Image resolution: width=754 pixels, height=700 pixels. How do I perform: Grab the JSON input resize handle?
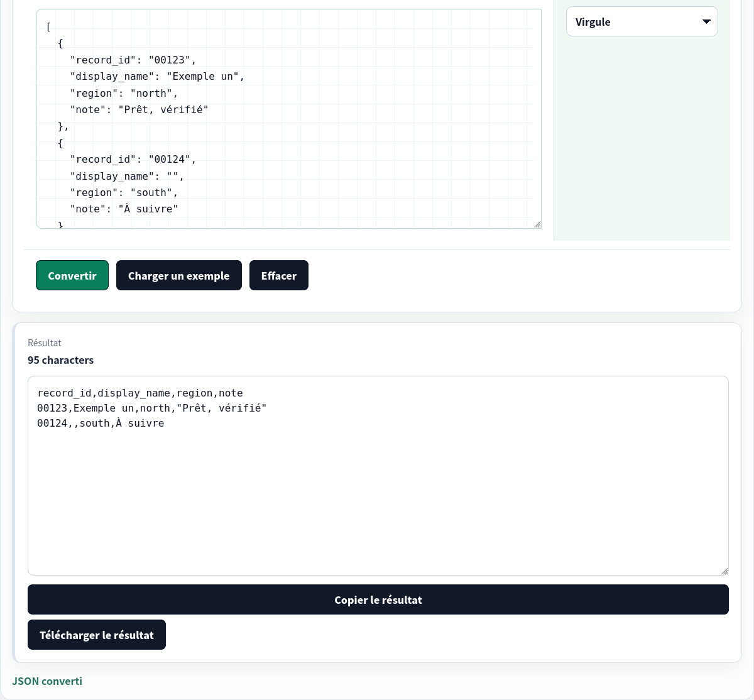coord(537,224)
